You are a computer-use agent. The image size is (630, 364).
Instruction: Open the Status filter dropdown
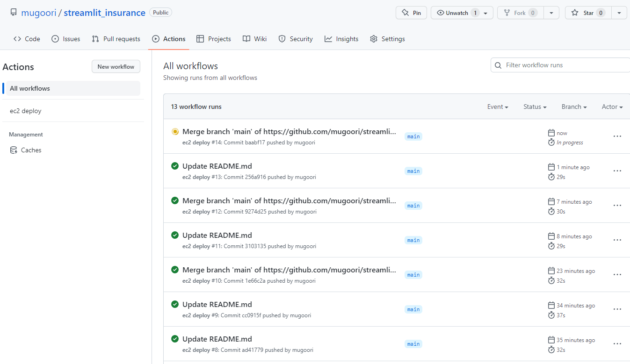point(534,107)
